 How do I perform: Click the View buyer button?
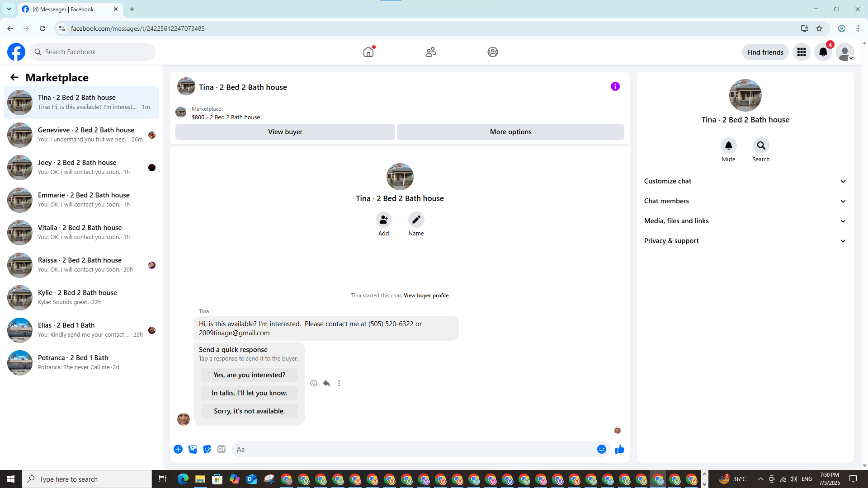point(285,132)
